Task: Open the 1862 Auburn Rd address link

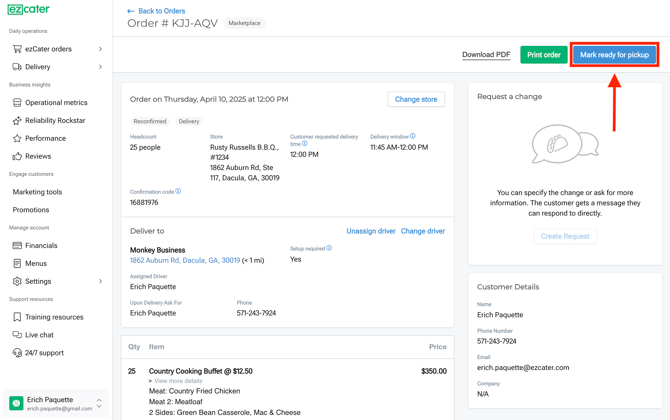Action: [184, 260]
